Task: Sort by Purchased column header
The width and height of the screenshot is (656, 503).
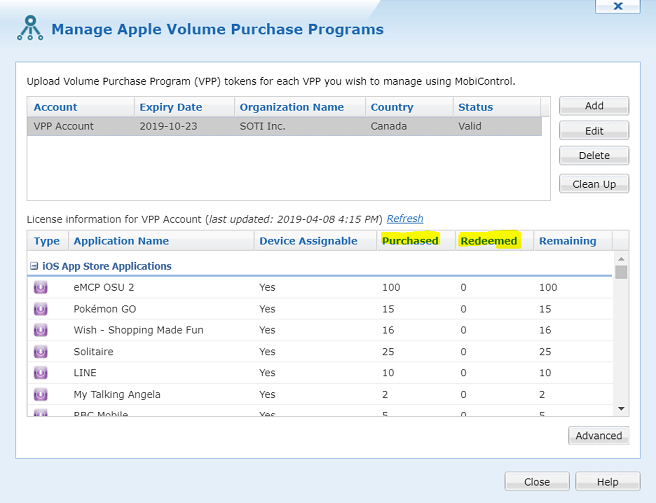Action: [410, 241]
